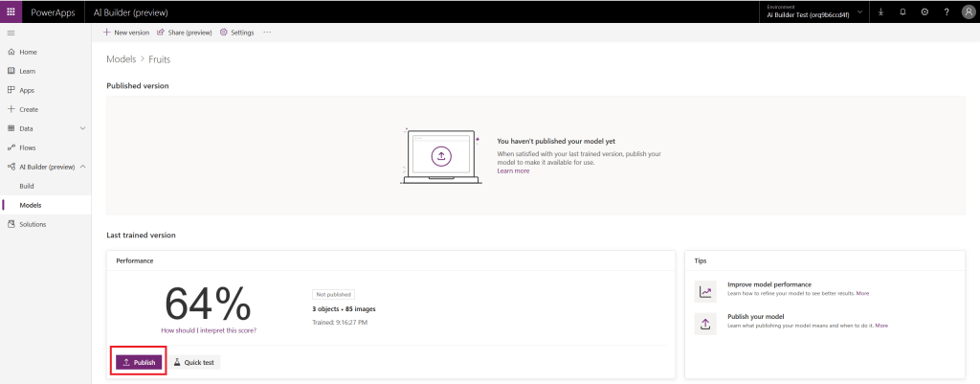Open the settings gear in header
Image resolution: width=980 pixels, height=384 pixels.
click(x=924, y=11)
